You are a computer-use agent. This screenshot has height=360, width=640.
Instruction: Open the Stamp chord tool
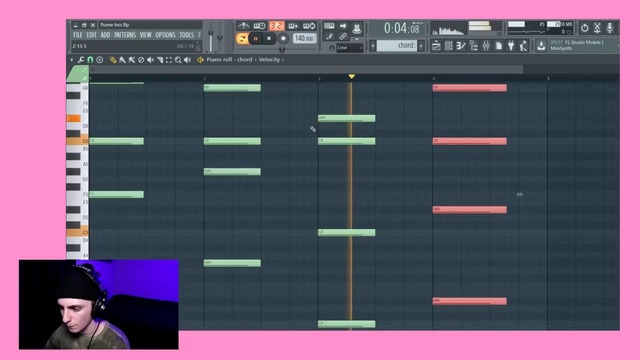[99, 60]
